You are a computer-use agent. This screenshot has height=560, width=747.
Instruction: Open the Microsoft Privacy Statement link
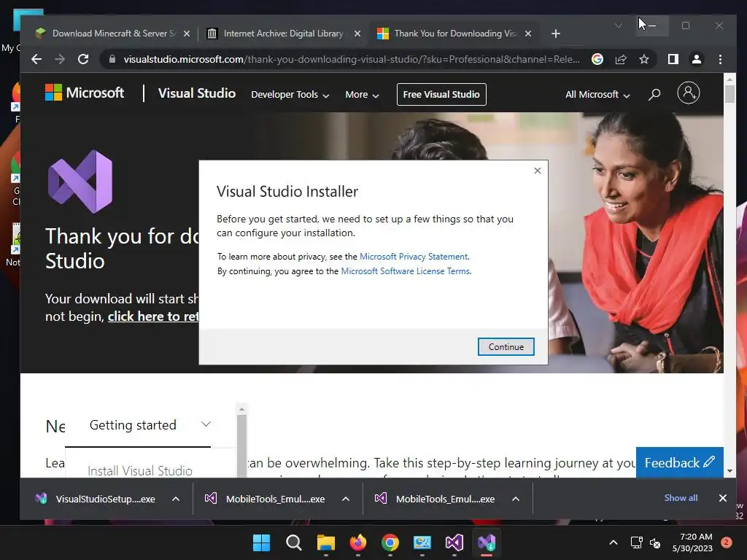pyautogui.click(x=414, y=256)
